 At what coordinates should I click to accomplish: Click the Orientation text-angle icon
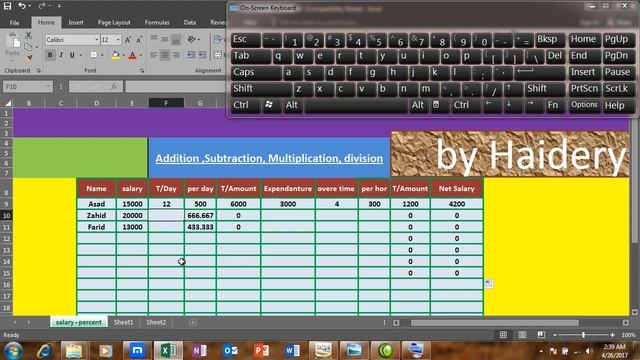191,39
